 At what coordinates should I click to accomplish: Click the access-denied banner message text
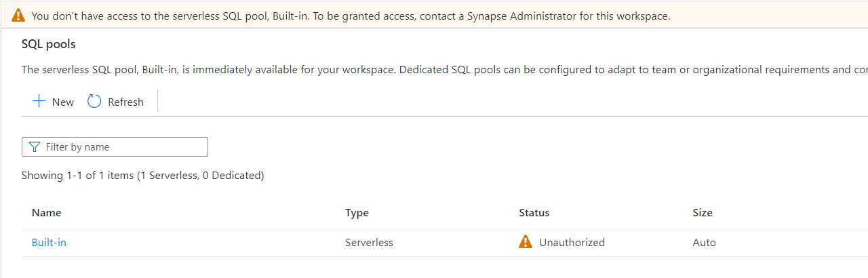351,16
